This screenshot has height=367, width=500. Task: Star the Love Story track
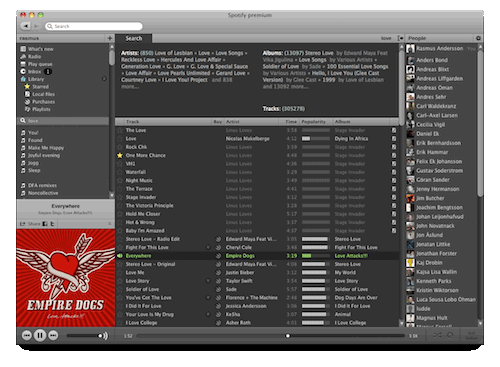[x=120, y=281]
